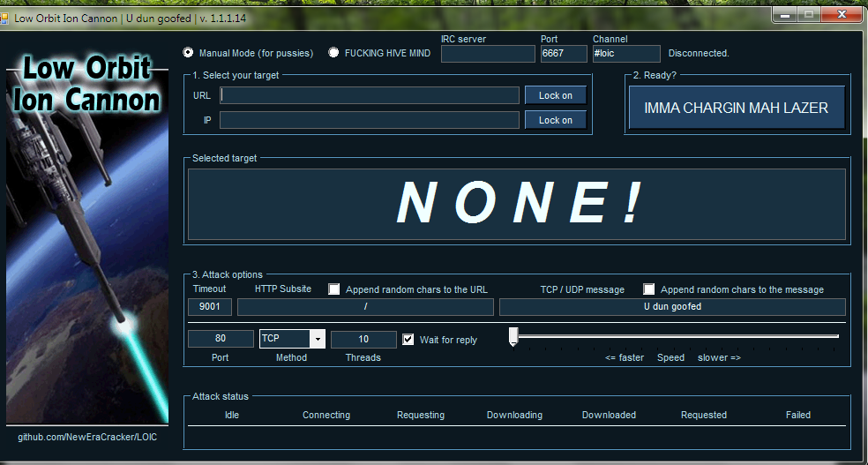Click the Low Orbit Ion Cannon banner image

point(87,238)
